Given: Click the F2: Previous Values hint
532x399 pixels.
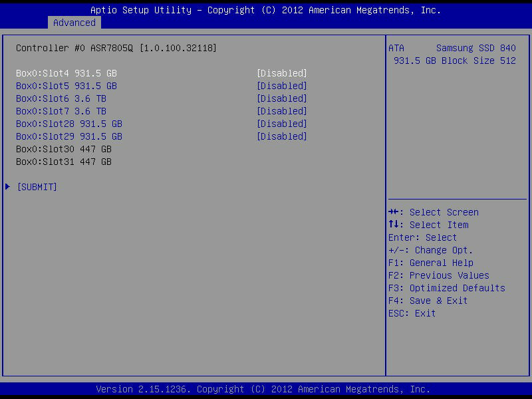Looking at the screenshot, I should [x=439, y=275].
